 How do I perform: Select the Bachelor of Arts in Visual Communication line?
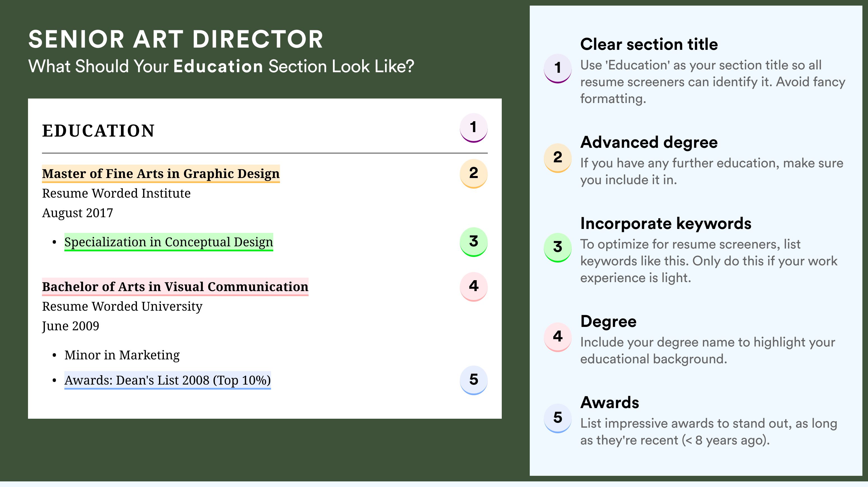(x=175, y=287)
